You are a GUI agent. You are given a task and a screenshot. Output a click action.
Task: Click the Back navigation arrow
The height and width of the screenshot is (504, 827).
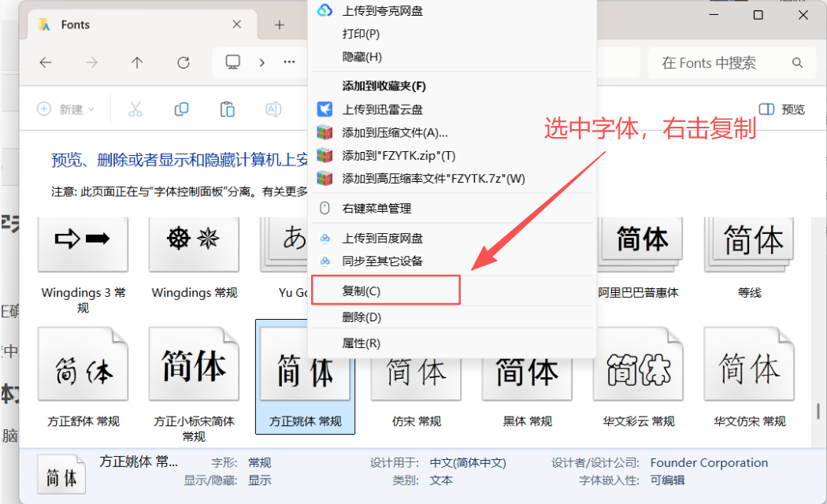tap(46, 63)
